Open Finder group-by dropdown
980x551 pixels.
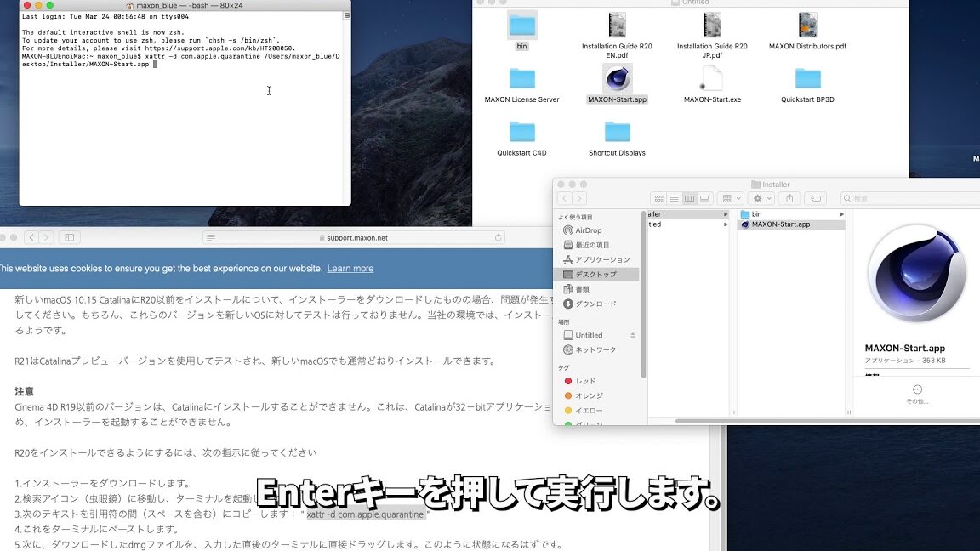click(x=731, y=198)
